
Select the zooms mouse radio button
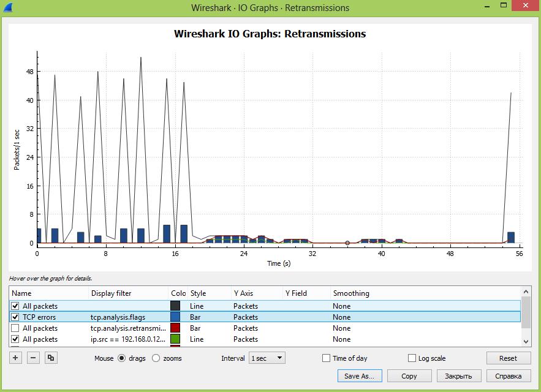click(x=156, y=358)
